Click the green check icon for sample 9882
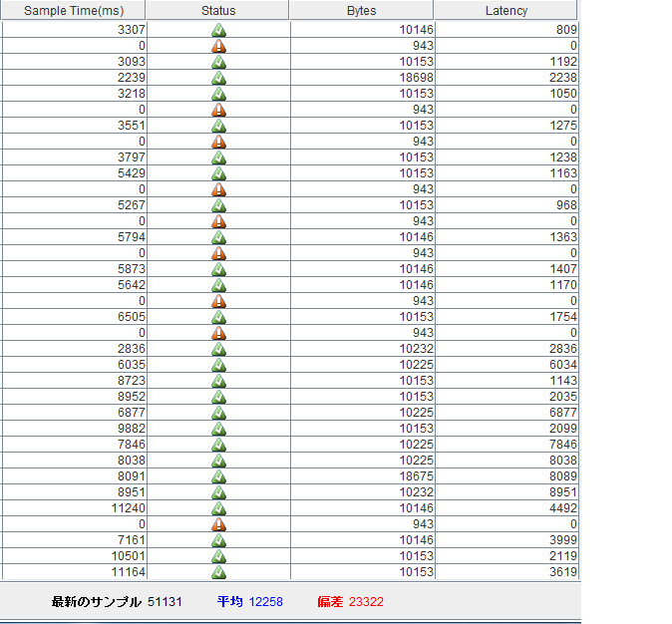 (218, 429)
